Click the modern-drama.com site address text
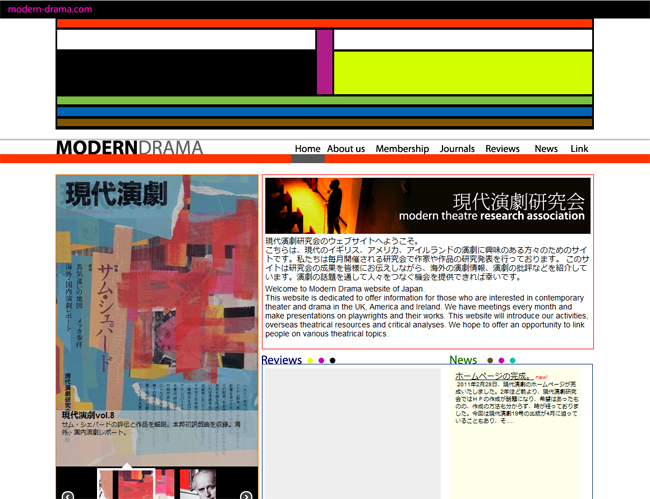Viewport: 650px width, 499px height. tap(50, 9)
